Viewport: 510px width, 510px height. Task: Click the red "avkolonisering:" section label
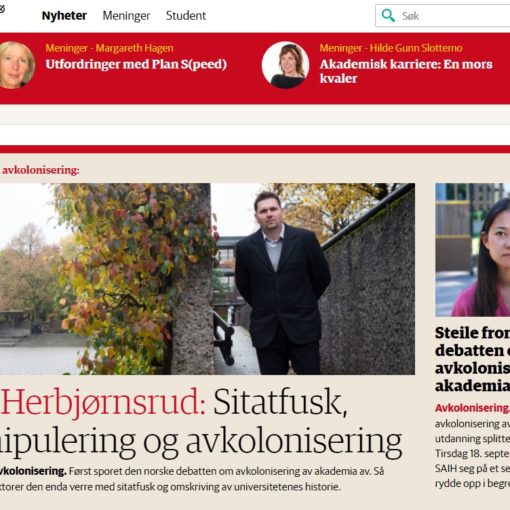[41, 170]
